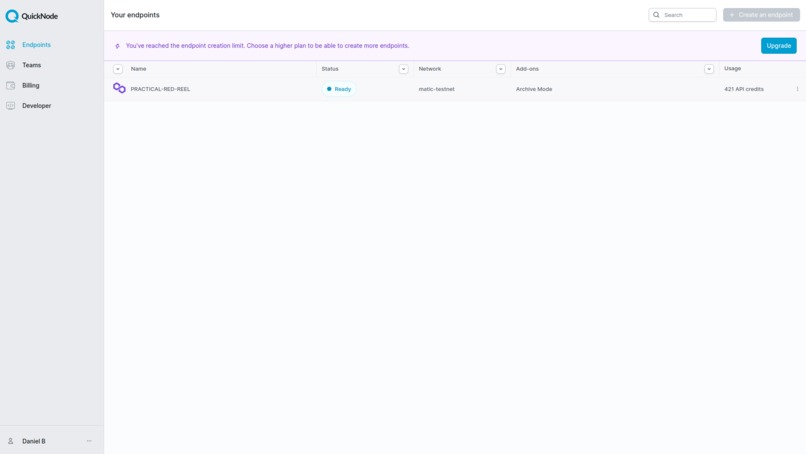Click the Polygon chain icon for PRACTICAL-RED-REEL
This screenshot has height=454, width=806.
(119, 88)
